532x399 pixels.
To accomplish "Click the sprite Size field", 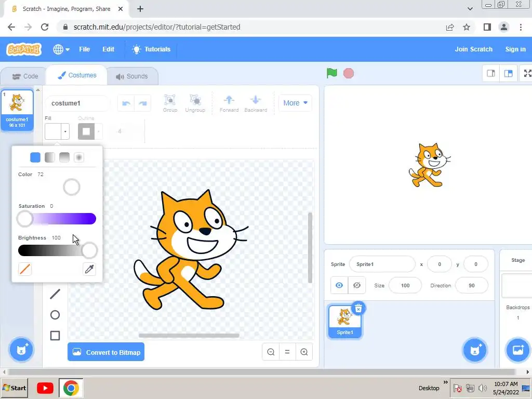I will [405, 285].
